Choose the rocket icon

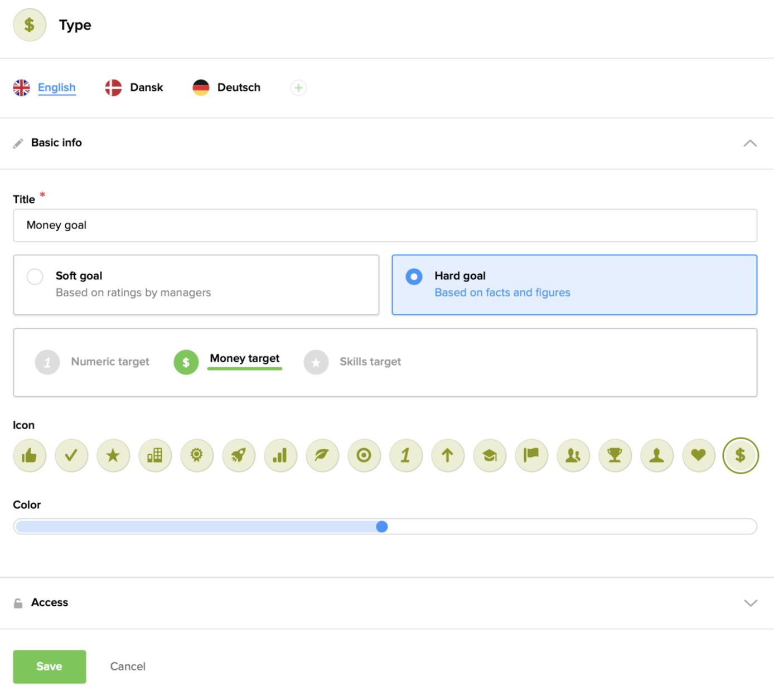239,455
